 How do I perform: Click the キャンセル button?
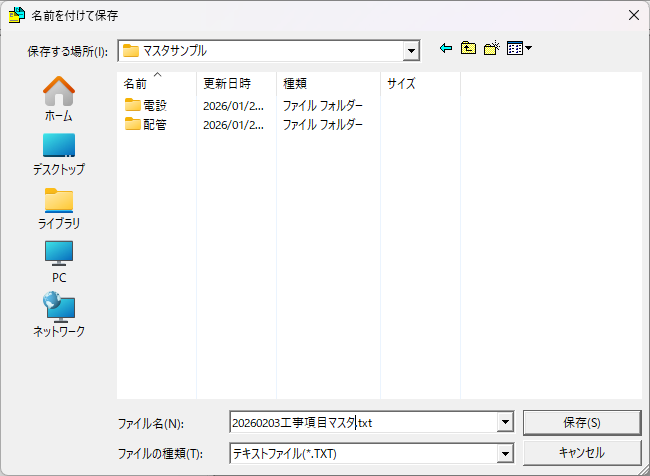[x=582, y=453]
